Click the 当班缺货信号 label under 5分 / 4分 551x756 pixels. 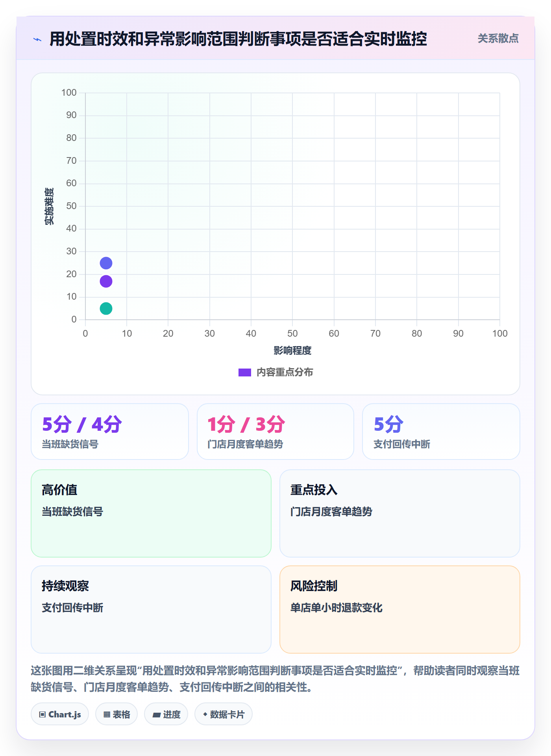pos(70,444)
